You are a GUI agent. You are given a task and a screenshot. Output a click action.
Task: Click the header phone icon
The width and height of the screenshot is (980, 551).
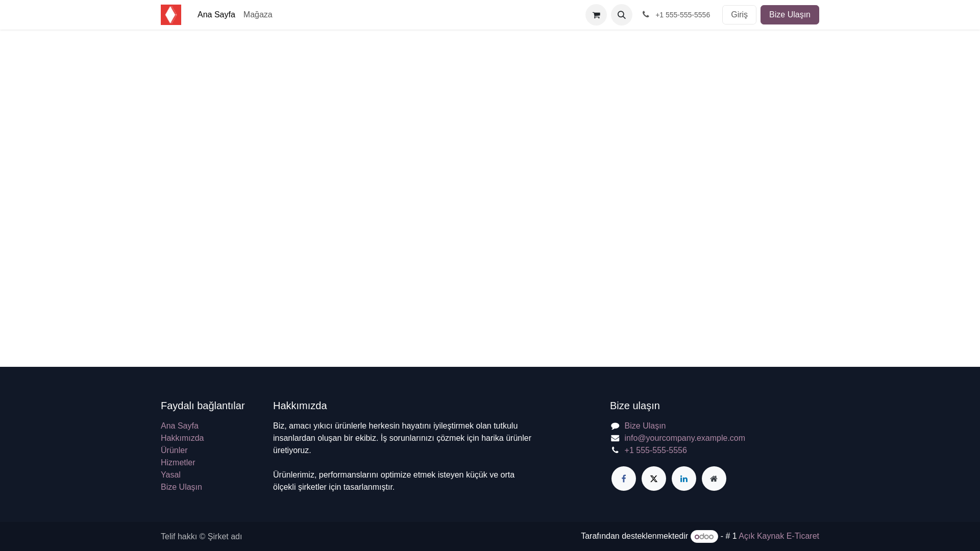[646, 15]
